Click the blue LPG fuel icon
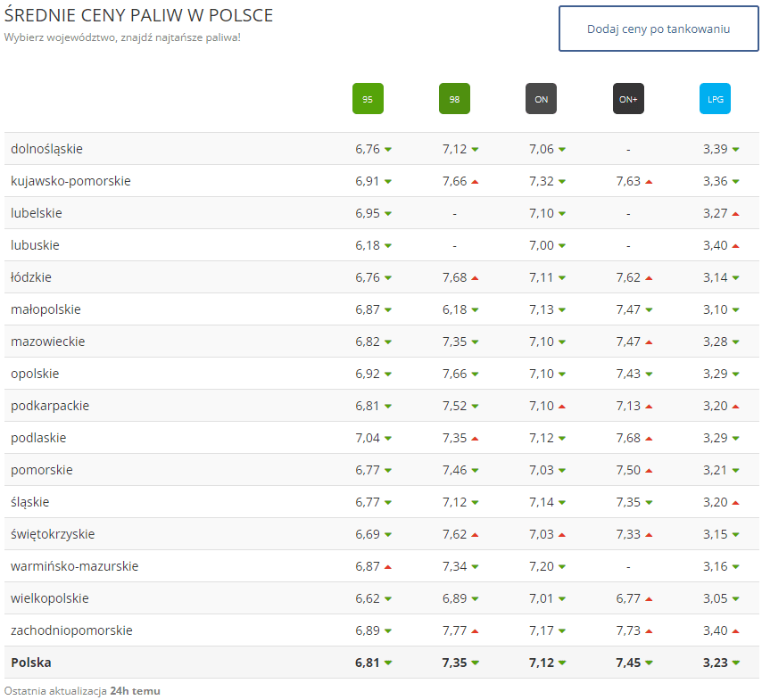 pos(715,99)
